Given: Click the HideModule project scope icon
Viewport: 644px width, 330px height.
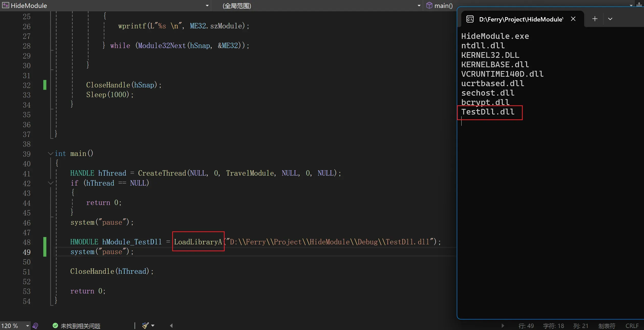Looking at the screenshot, I should (5, 5).
